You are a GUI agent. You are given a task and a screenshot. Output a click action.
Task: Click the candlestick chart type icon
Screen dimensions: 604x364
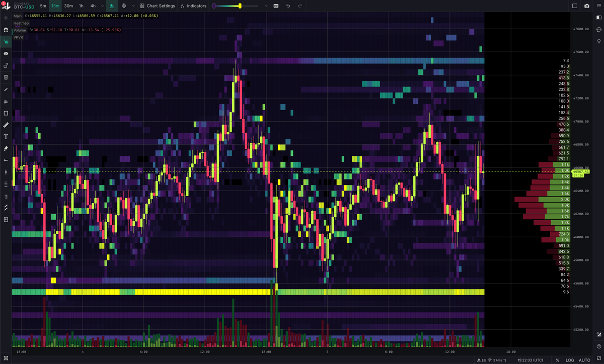pos(111,6)
